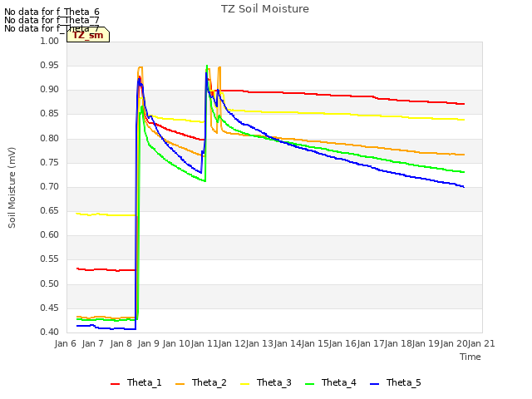This screenshot has height=399, width=532.
Task: Click the Jan 21 x-axis label
Action: [481, 343]
